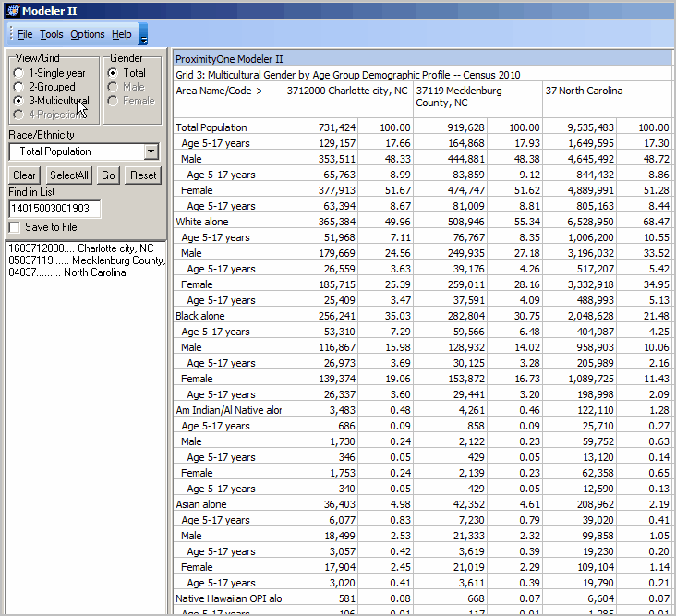This screenshot has width=676, height=616.
Task: Select the 3-Multicultural view option
Action: (x=52, y=101)
